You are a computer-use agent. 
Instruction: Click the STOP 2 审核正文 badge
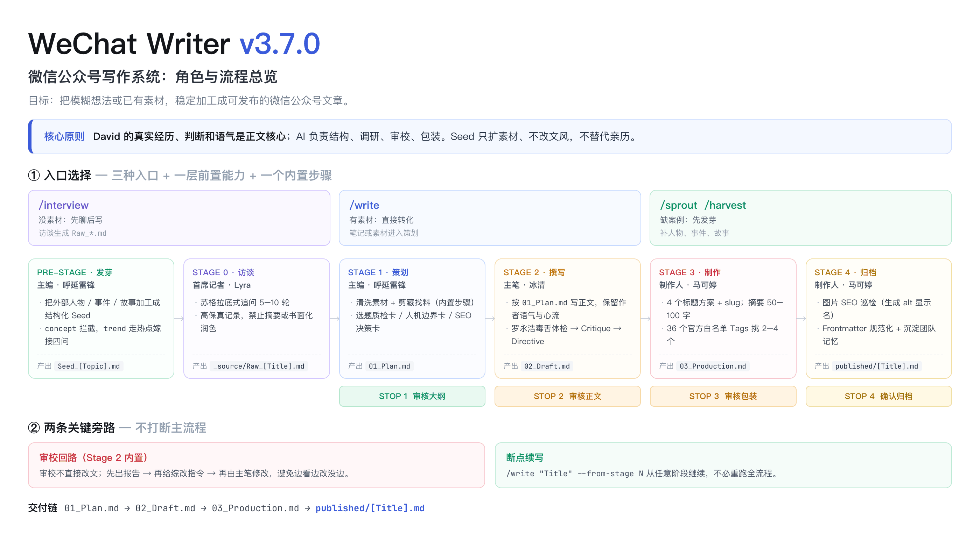[567, 396]
